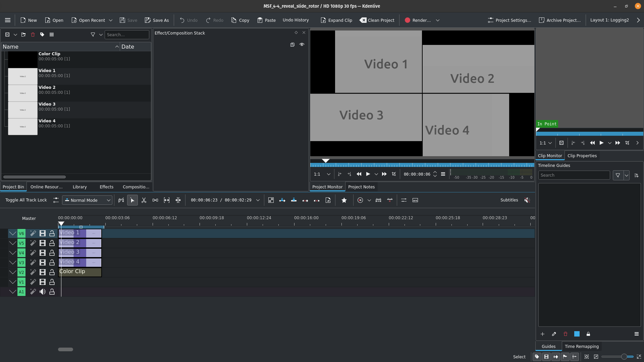Click the Multicam tool icon

178,200
